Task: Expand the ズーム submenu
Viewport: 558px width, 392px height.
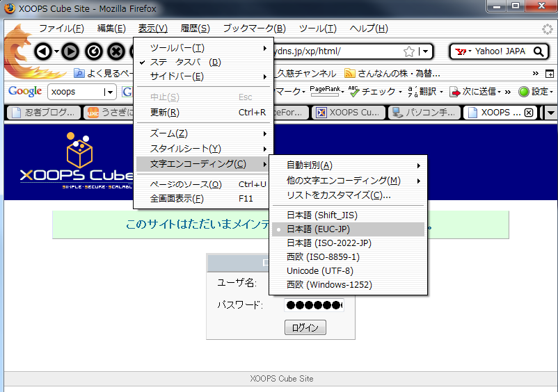Action: [x=203, y=133]
